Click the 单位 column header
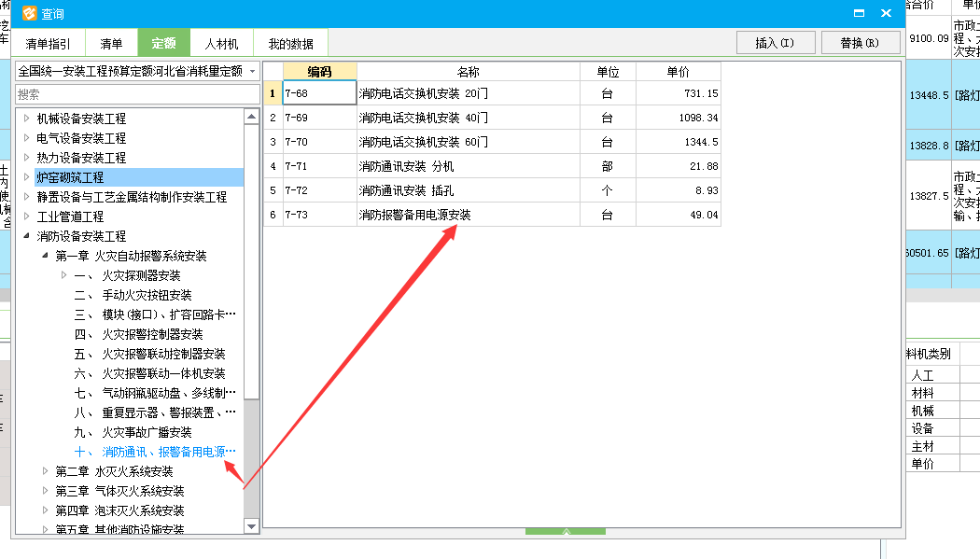The image size is (980, 559). 608,71
